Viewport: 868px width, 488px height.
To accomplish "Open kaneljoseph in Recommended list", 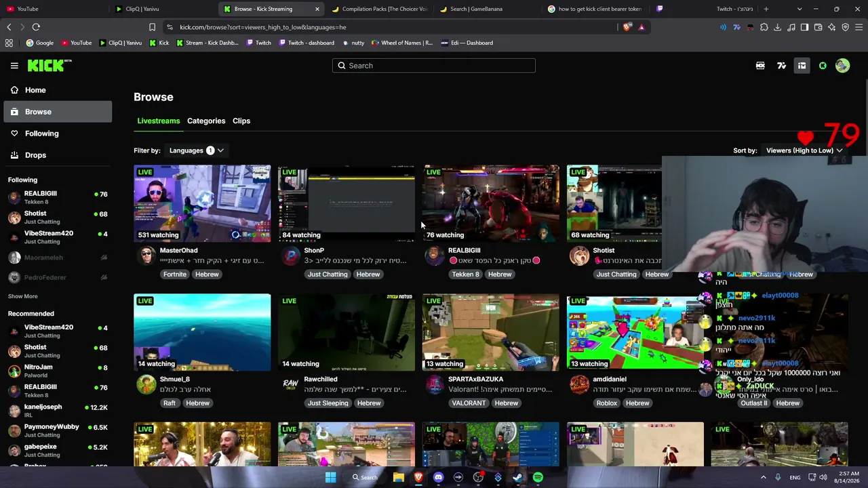I will 58,411.
